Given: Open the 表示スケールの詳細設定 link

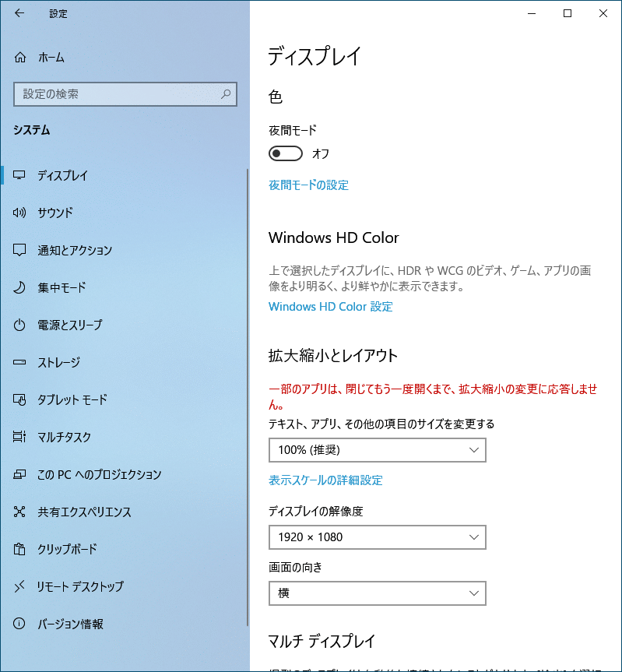Looking at the screenshot, I should click(325, 480).
